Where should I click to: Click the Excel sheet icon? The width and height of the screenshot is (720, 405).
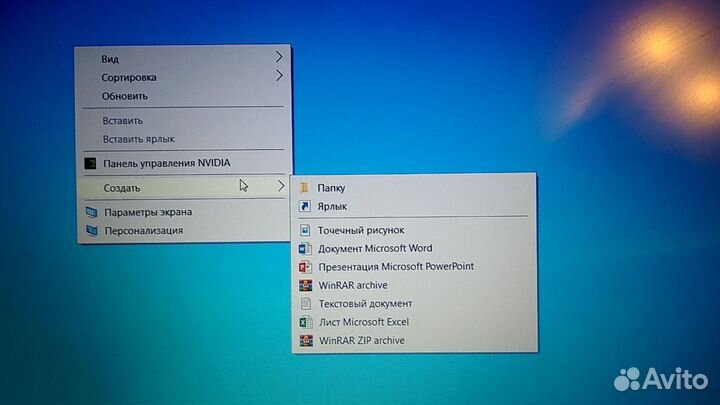(306, 322)
